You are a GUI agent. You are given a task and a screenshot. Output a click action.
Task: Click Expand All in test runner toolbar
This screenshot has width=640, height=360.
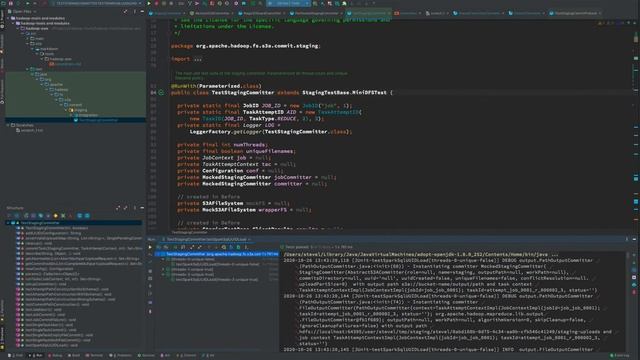coord(192,247)
